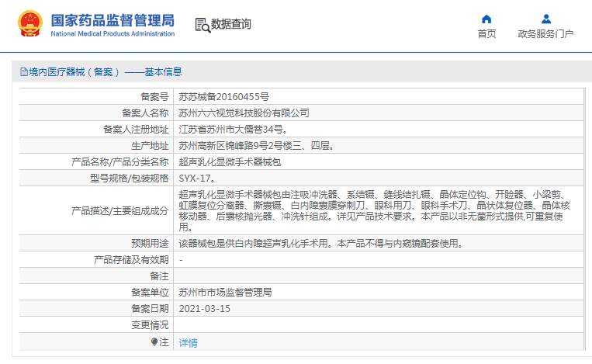This screenshot has height=364, width=592.
Task: Click the national emblem logo icon
Action: (30, 23)
